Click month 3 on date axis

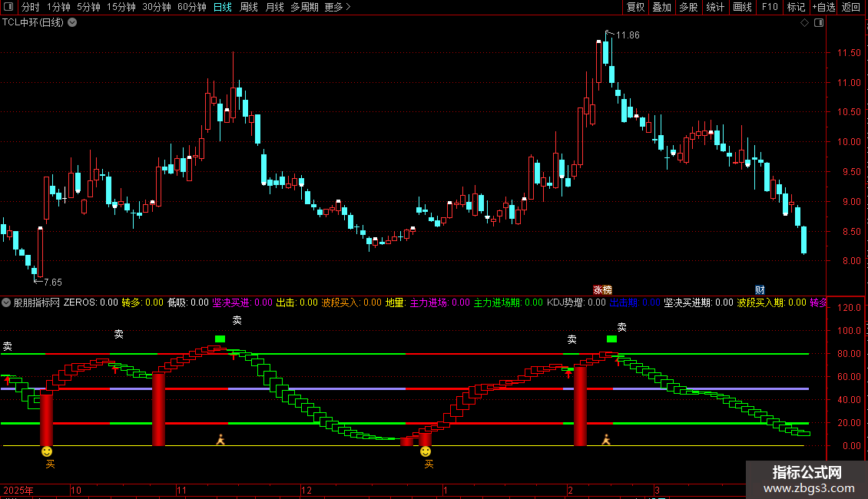coord(657,490)
